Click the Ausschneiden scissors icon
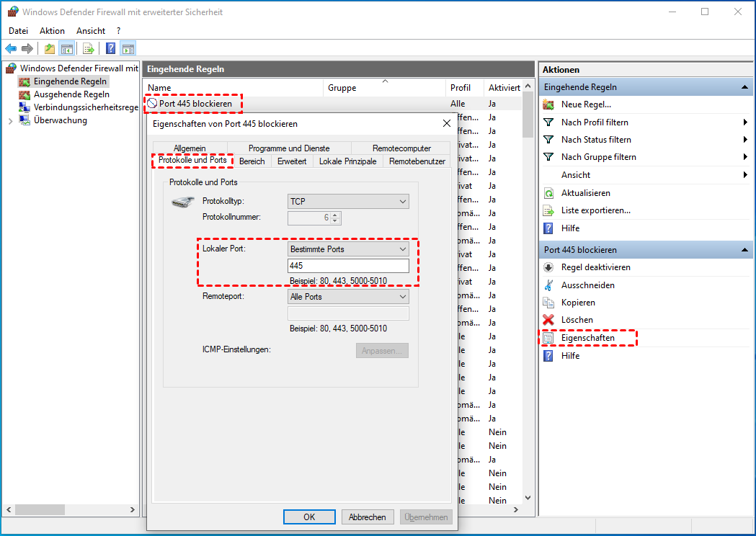 [x=548, y=285]
